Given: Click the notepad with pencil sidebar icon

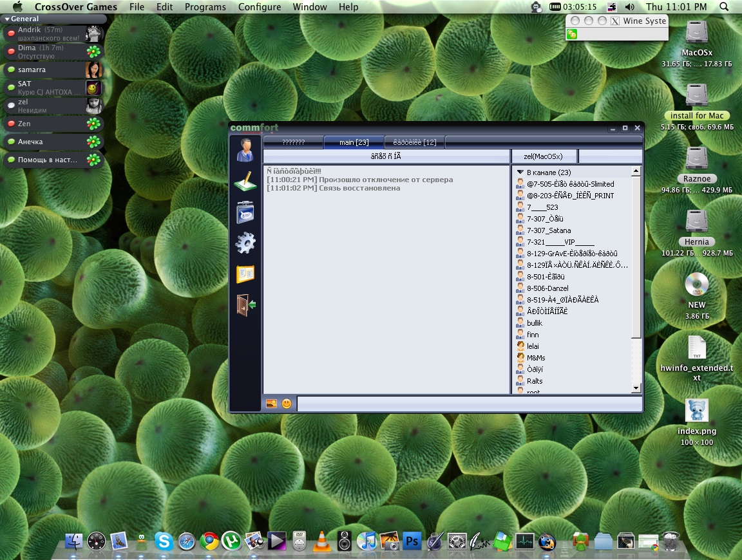Looking at the screenshot, I should pyautogui.click(x=245, y=181).
